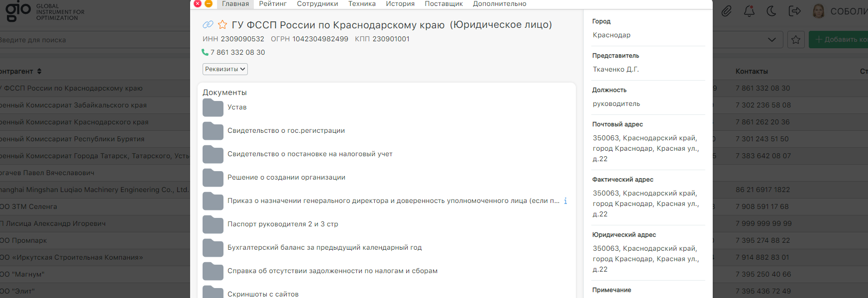Viewport: 868px width, 298px height.
Task: Click the GIO logo
Action: pos(18,11)
